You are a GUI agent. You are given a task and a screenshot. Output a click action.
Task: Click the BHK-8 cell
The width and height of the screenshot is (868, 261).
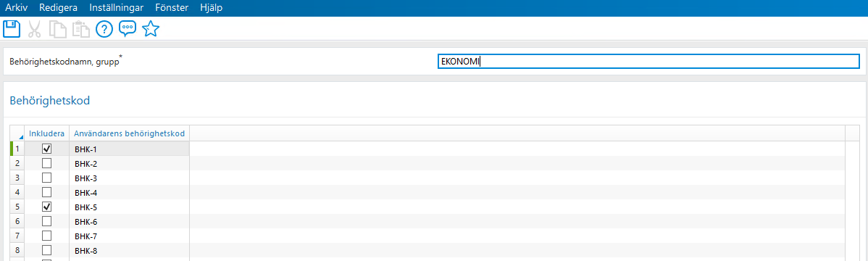click(x=130, y=250)
